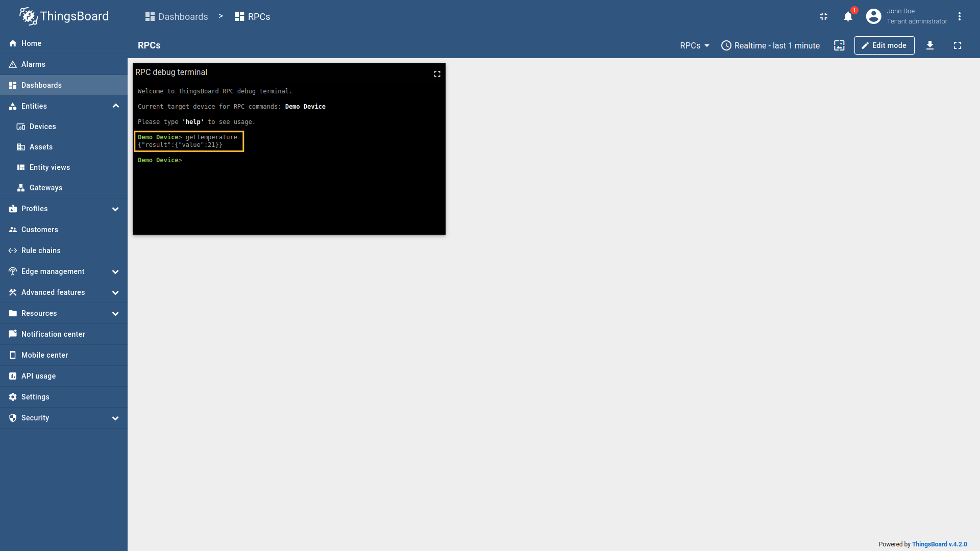Image resolution: width=980 pixels, height=551 pixels.
Task: Expand the Advanced features section
Action: [x=115, y=292]
